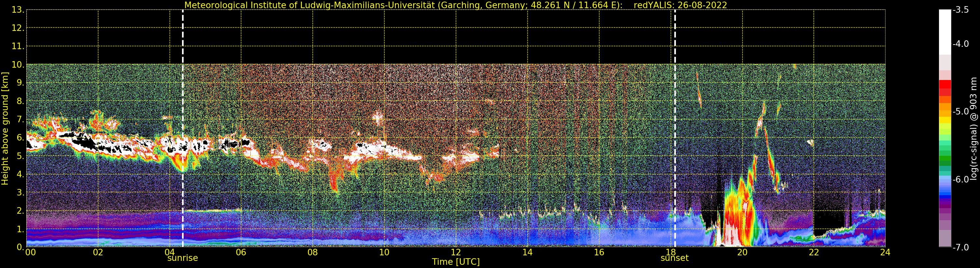This screenshot has height=268, width=980.
Task: Click height tick label '7.'
Action: pyautogui.click(x=21, y=119)
